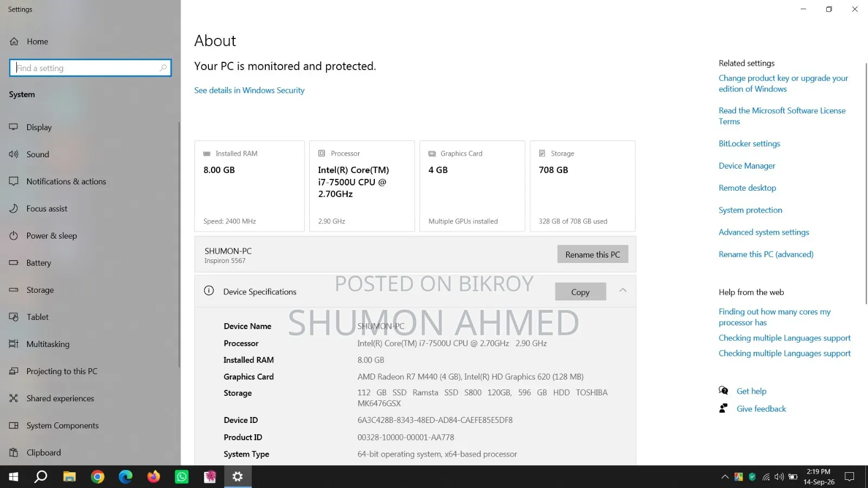Open the pink flower app on taskbar

(x=210, y=477)
